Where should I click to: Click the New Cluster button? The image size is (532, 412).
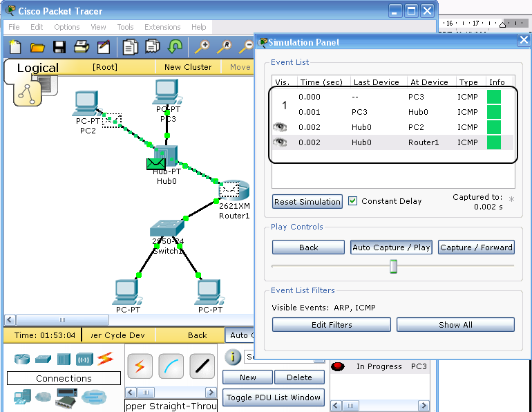tap(188, 67)
